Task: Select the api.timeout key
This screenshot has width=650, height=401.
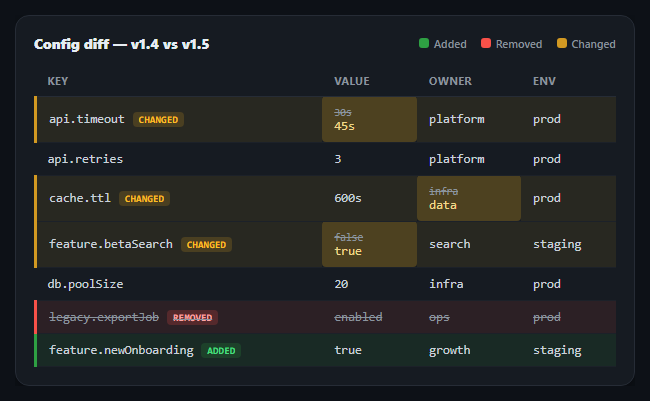Action: click(x=87, y=119)
